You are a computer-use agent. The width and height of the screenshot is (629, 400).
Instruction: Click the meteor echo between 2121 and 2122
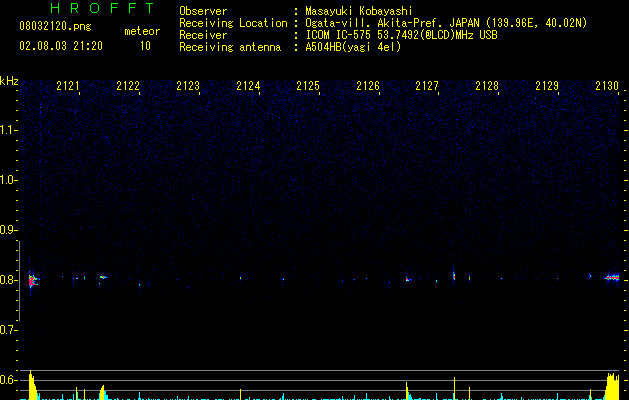(x=103, y=277)
